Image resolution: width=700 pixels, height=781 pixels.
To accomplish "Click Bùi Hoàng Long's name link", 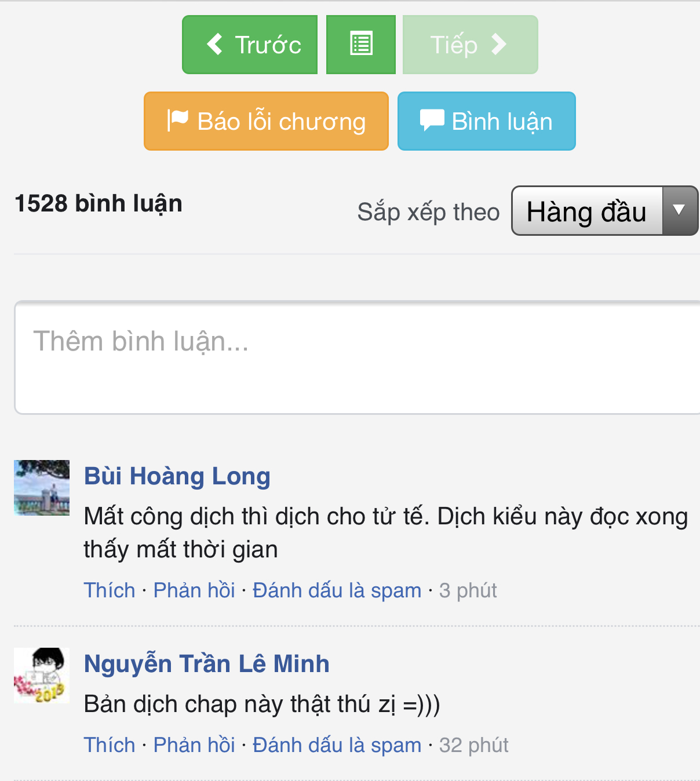I will point(177,476).
